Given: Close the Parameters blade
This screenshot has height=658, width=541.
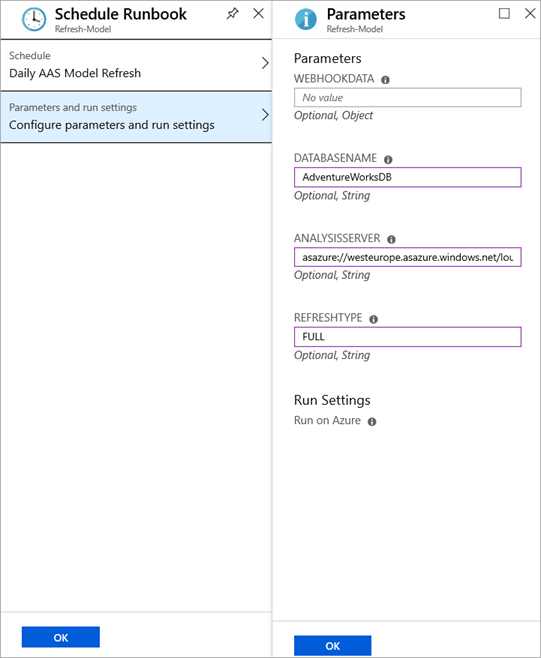Looking at the screenshot, I should (x=530, y=13).
